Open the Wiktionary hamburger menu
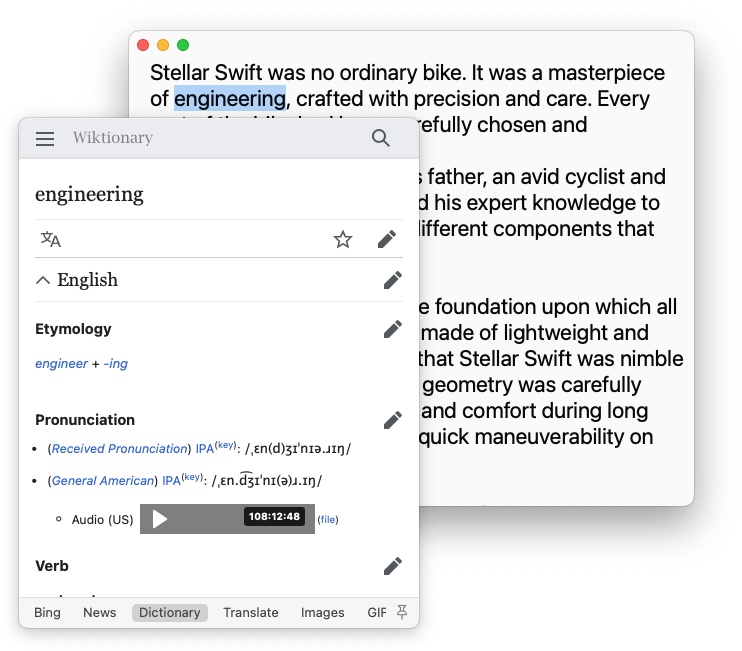 pos(45,139)
